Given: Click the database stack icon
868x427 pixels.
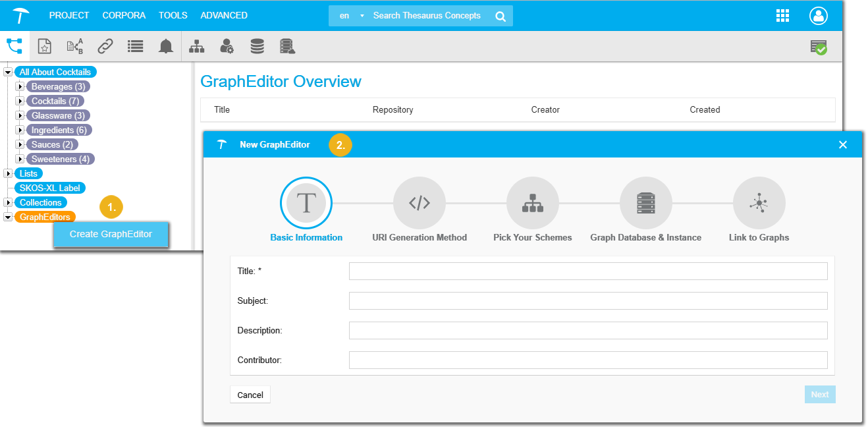Looking at the screenshot, I should click(x=257, y=46).
